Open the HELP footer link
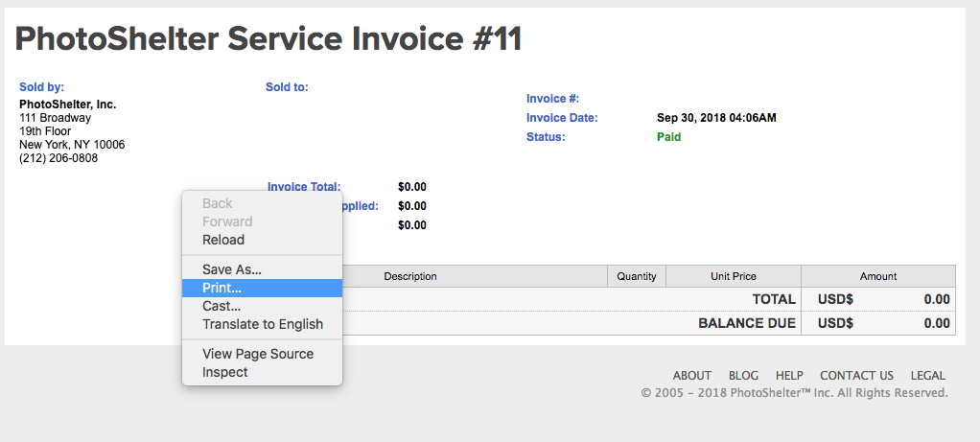The height and width of the screenshot is (442, 980). (789, 376)
